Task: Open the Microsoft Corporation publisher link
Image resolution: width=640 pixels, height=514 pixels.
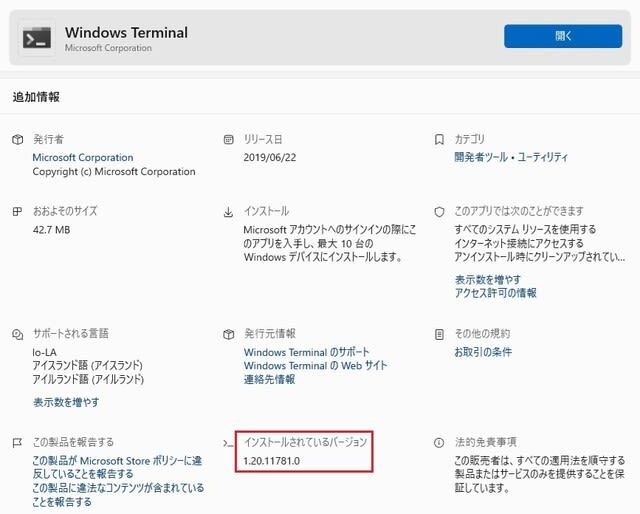Action: point(83,157)
